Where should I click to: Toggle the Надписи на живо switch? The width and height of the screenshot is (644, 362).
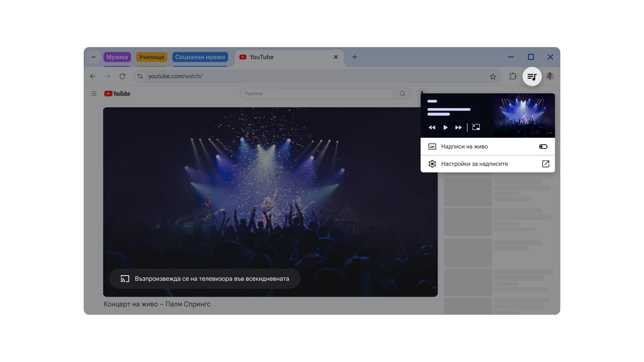click(543, 147)
